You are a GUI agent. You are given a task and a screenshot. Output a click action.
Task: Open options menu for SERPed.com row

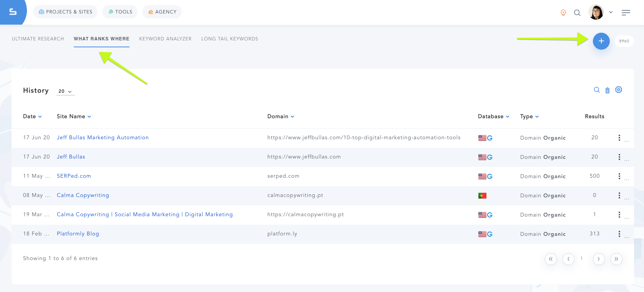tap(619, 176)
